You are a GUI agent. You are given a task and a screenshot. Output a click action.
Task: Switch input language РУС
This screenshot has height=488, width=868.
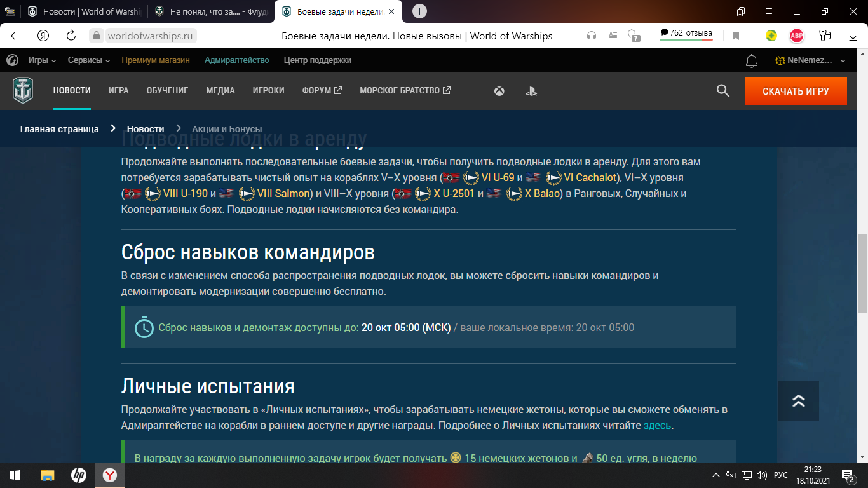[x=781, y=475]
